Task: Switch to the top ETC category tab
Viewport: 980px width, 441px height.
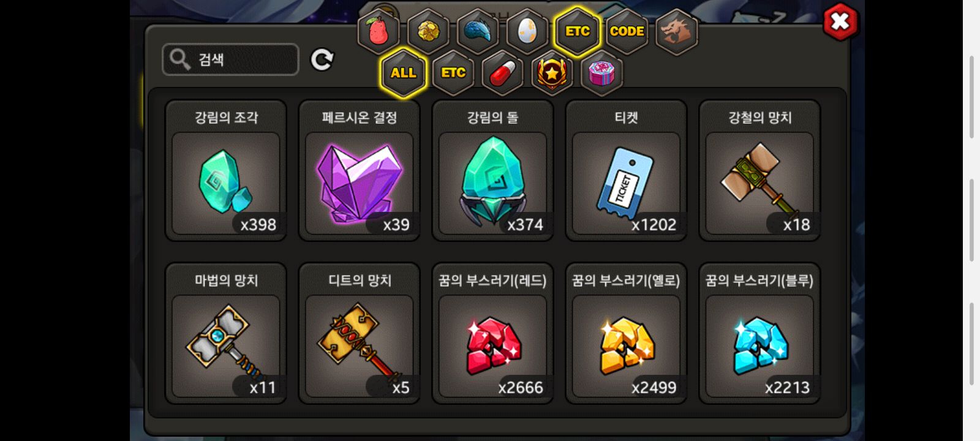Action: (x=577, y=31)
